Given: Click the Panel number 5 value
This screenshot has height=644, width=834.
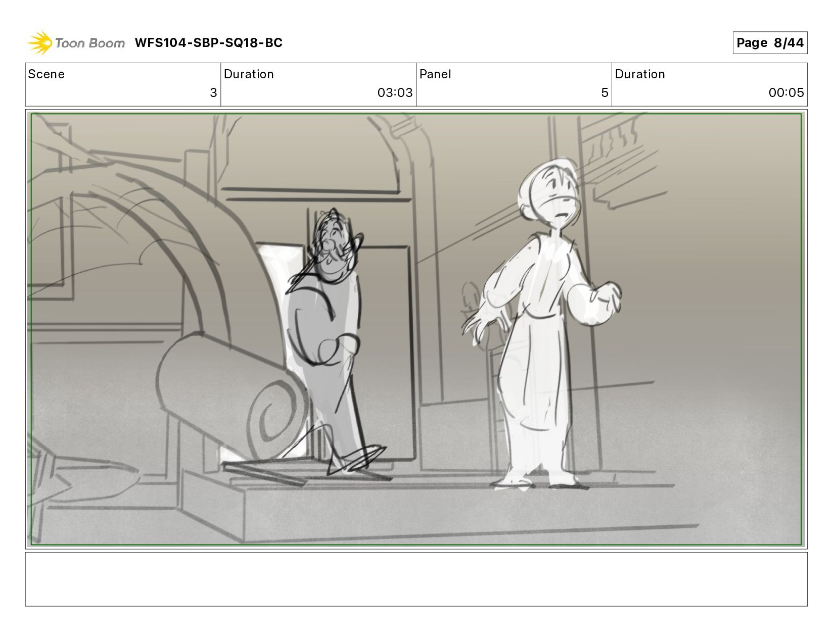Looking at the screenshot, I should click(605, 93).
